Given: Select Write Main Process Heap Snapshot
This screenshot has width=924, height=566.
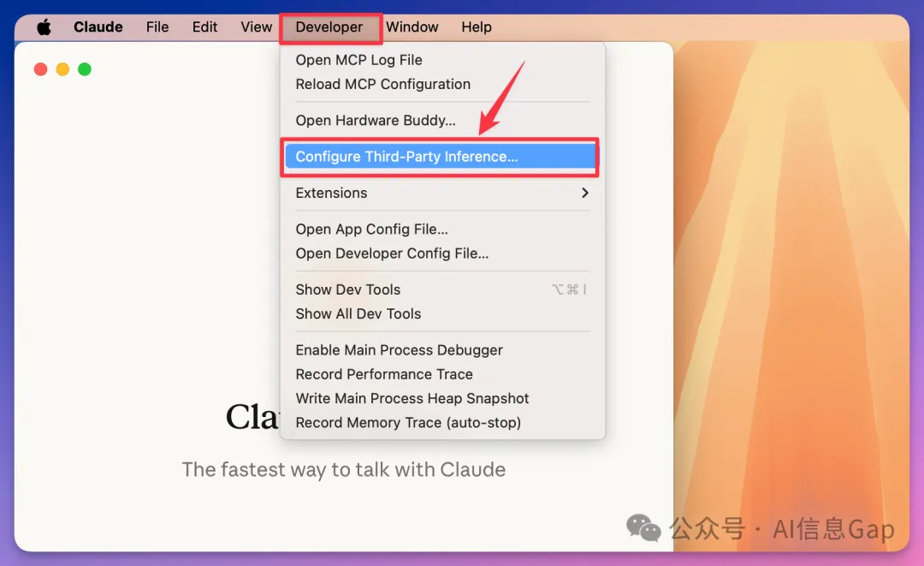Looking at the screenshot, I should click(x=412, y=399).
